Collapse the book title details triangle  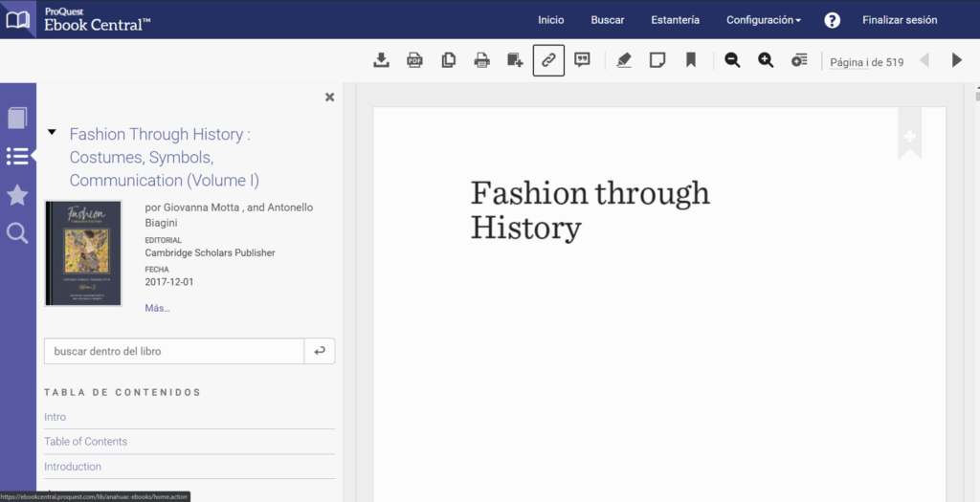(52, 133)
